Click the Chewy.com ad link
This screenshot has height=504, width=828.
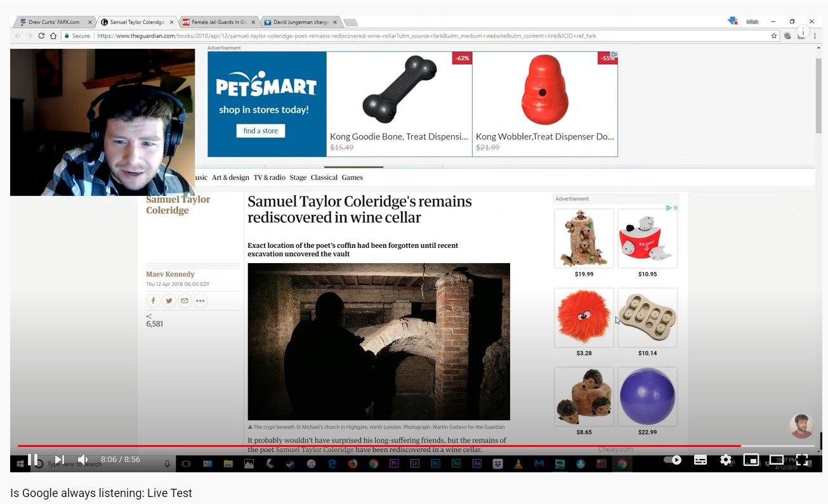(615, 449)
